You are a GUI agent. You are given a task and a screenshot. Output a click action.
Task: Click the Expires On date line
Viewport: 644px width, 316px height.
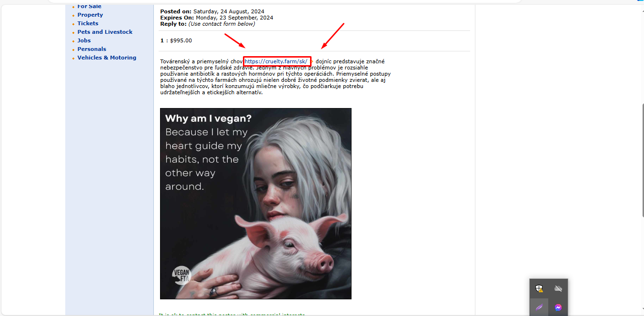[x=217, y=18]
